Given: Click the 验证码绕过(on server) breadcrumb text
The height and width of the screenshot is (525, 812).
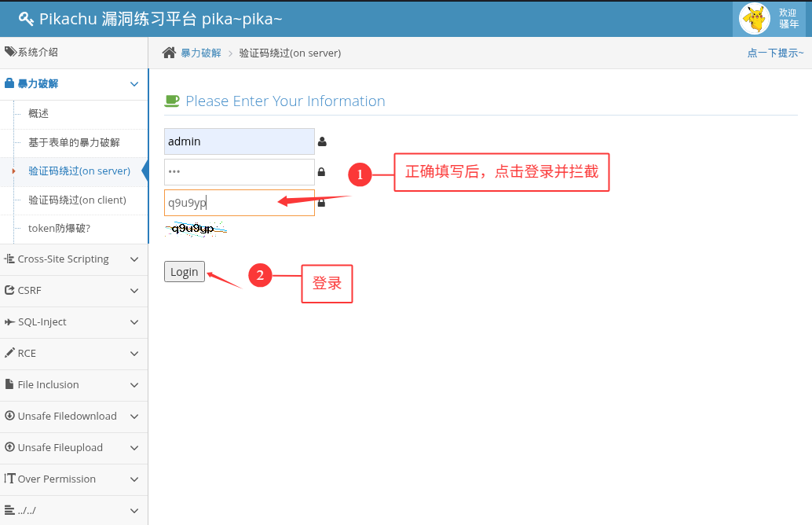Looking at the screenshot, I should coord(290,53).
